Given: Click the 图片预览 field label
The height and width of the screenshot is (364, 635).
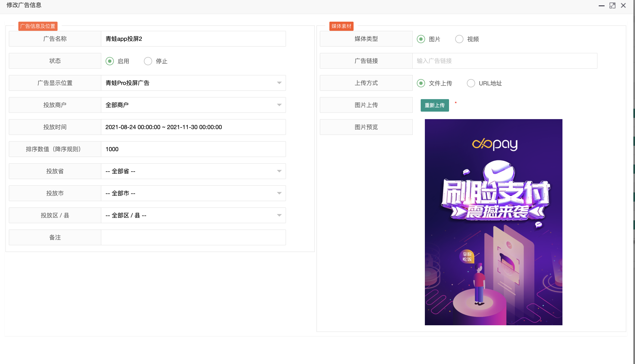Looking at the screenshot, I should (x=366, y=127).
